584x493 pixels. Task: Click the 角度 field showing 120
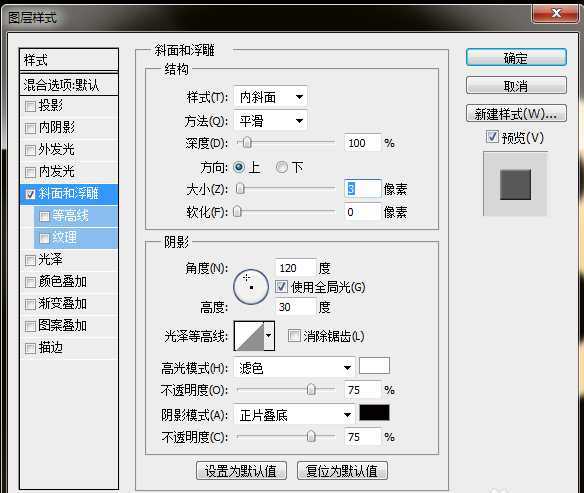[296, 268]
